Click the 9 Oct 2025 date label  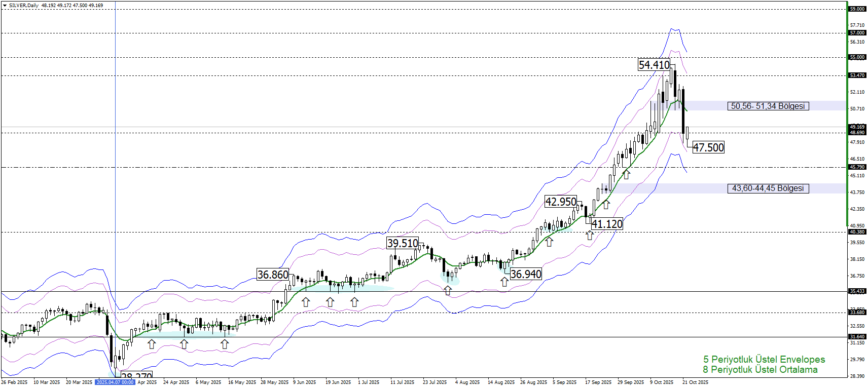point(662,382)
